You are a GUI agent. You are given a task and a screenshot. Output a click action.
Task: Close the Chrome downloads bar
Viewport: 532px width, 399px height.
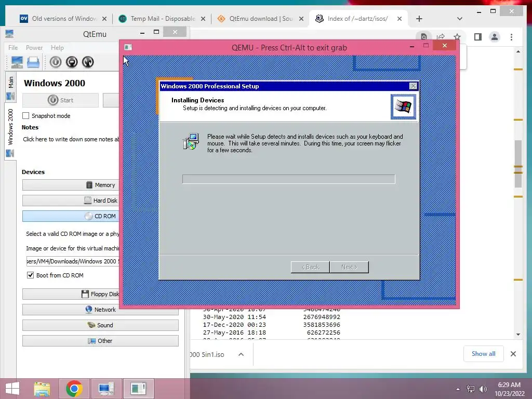click(513, 354)
